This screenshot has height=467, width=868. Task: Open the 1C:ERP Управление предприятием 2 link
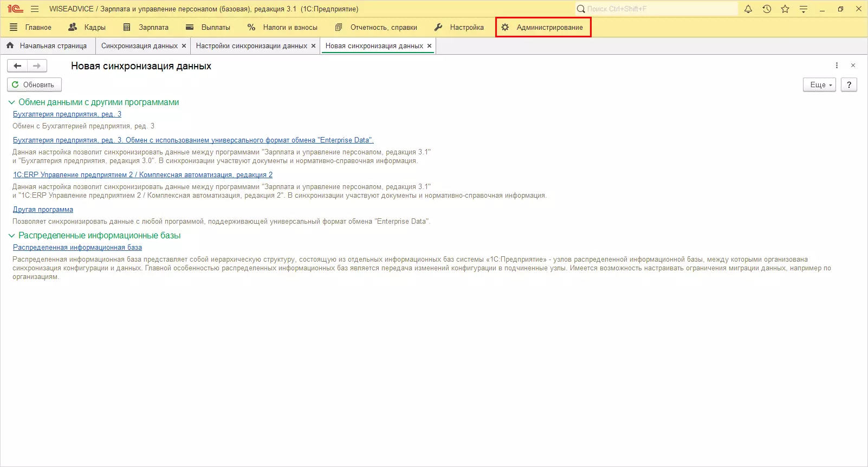pyautogui.click(x=143, y=175)
